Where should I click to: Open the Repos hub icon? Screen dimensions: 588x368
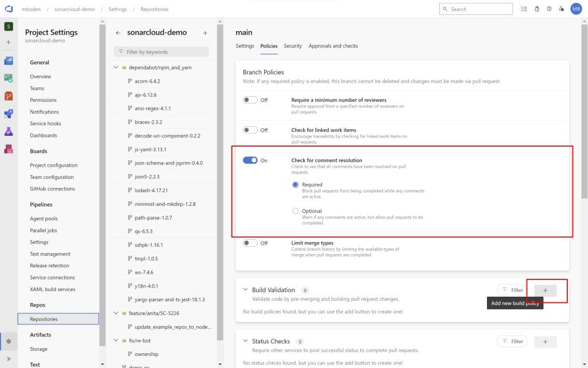click(x=9, y=96)
